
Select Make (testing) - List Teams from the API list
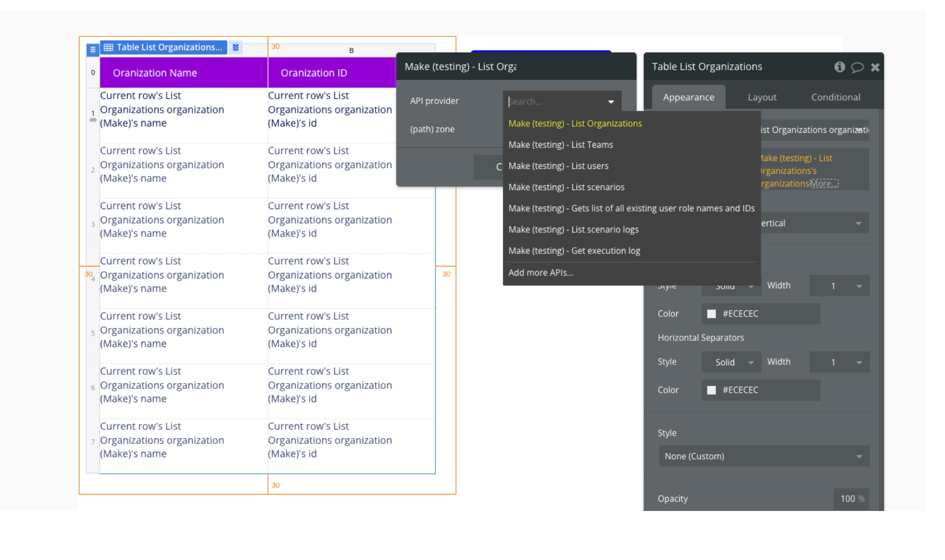tap(560, 144)
